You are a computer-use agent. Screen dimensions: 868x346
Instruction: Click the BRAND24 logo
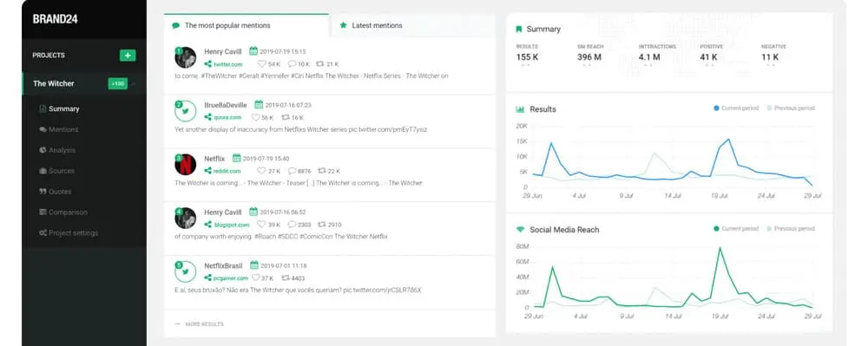[55, 19]
